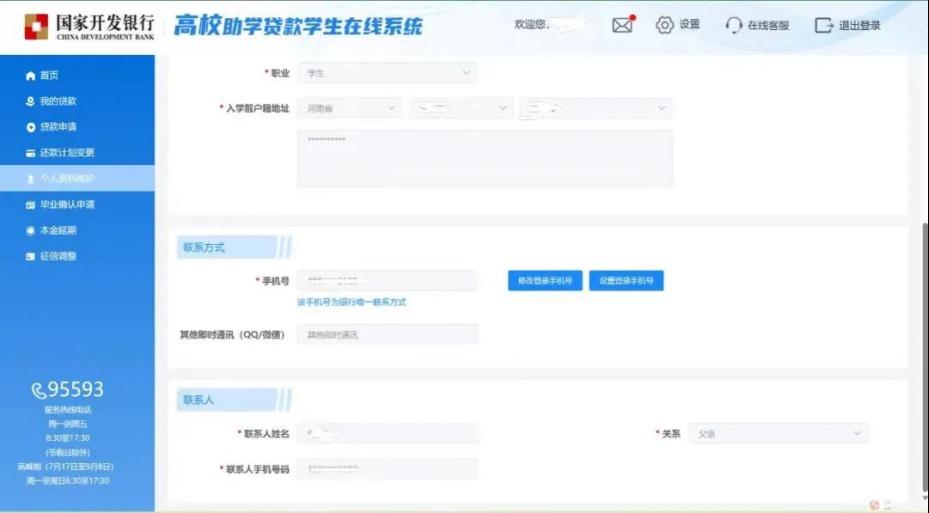
Task: Click the 还款计划变更 card icon
Action: [31, 153]
